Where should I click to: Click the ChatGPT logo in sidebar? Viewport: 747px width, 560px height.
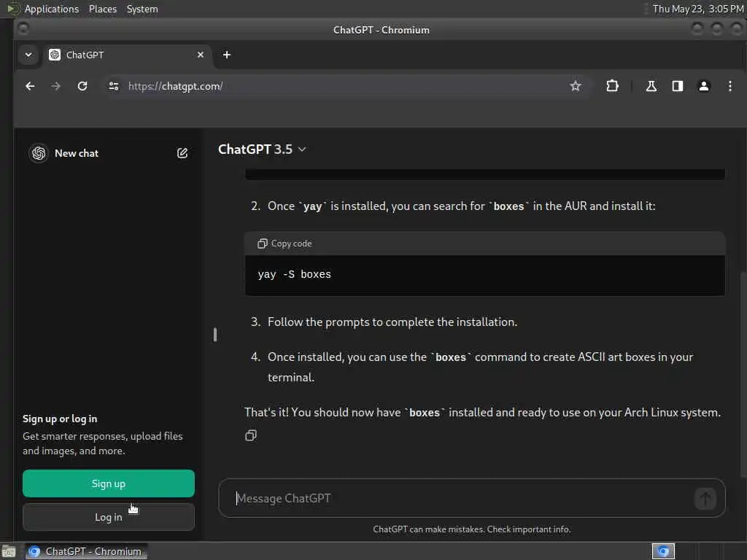point(39,153)
